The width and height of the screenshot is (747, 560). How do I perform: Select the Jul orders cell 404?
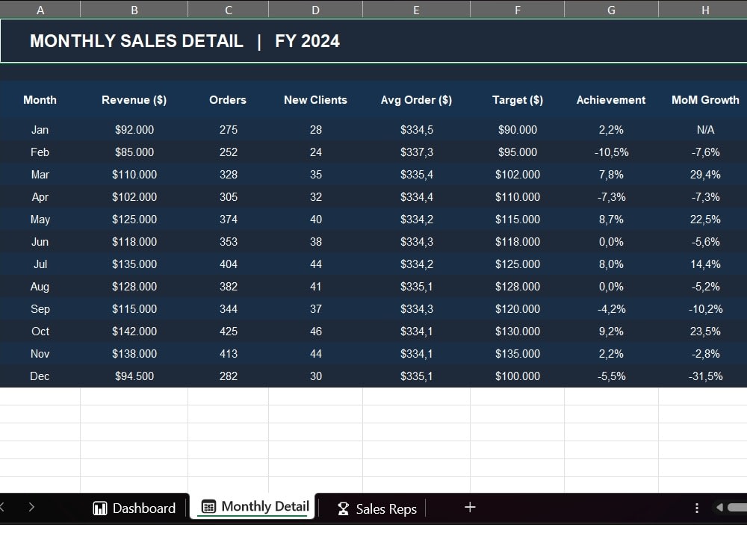click(x=228, y=264)
